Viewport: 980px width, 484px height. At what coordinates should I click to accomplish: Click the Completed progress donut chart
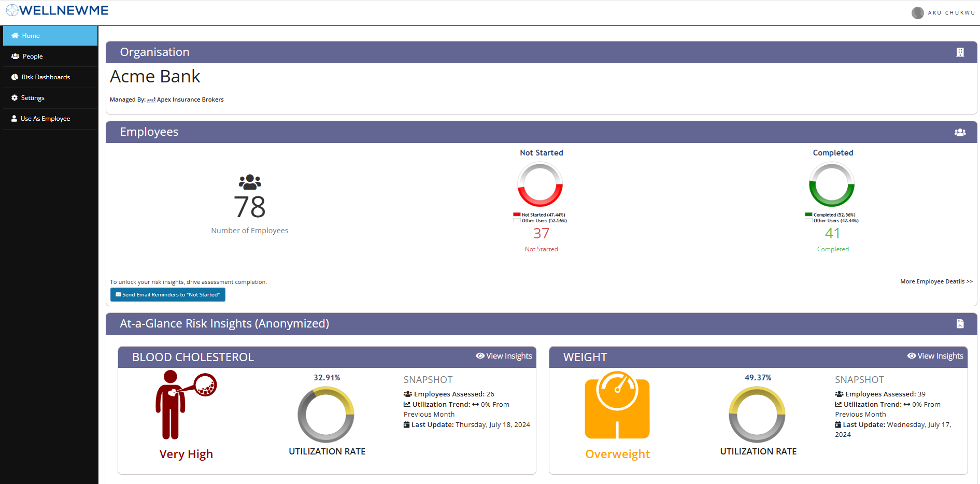point(831,184)
